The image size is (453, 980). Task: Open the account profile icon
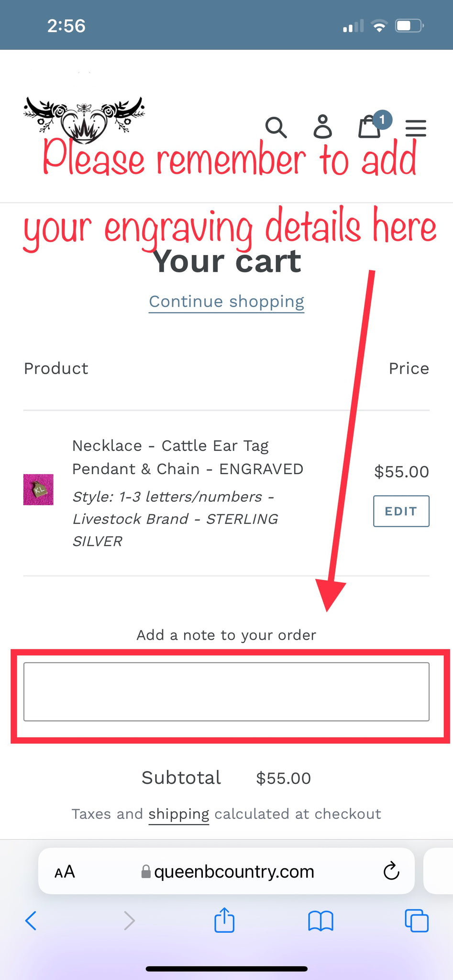(x=322, y=127)
